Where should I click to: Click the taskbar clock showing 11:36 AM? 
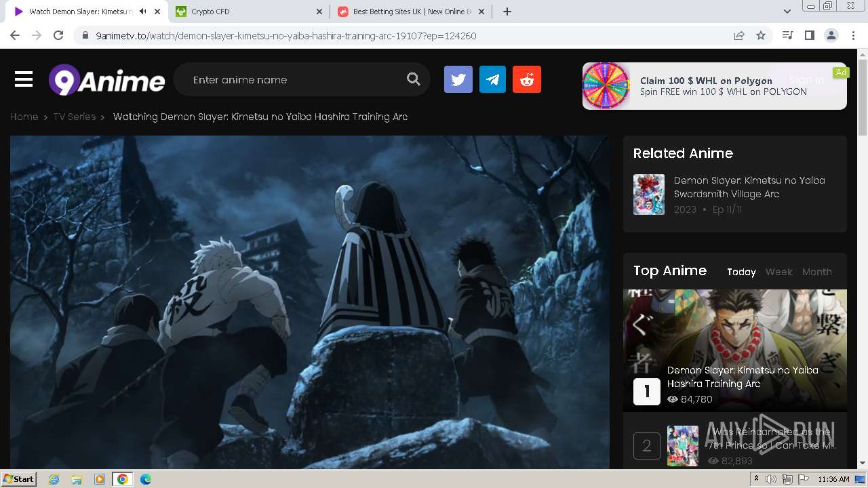[x=833, y=479]
